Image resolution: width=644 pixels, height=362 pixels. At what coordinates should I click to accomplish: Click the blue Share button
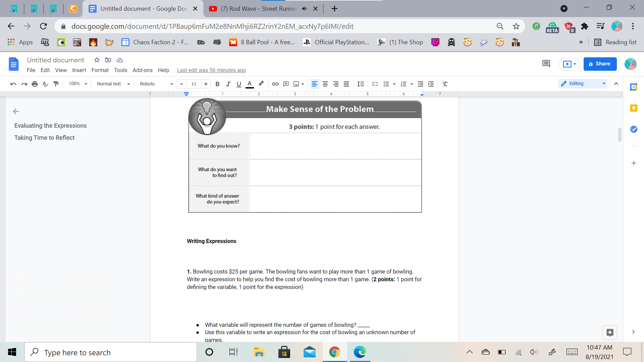coord(600,64)
